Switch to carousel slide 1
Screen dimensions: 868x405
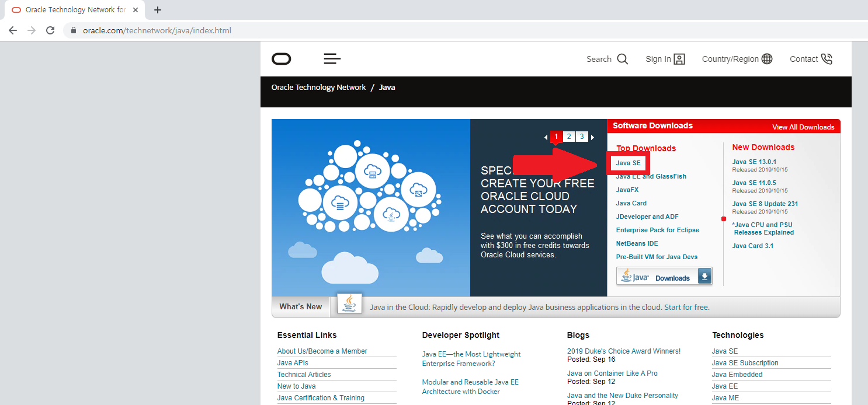[x=556, y=137]
